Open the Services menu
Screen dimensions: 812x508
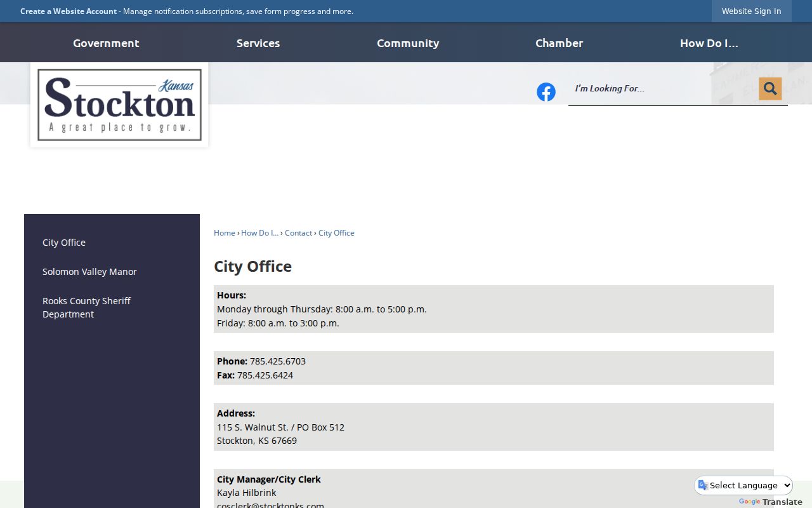(x=258, y=43)
